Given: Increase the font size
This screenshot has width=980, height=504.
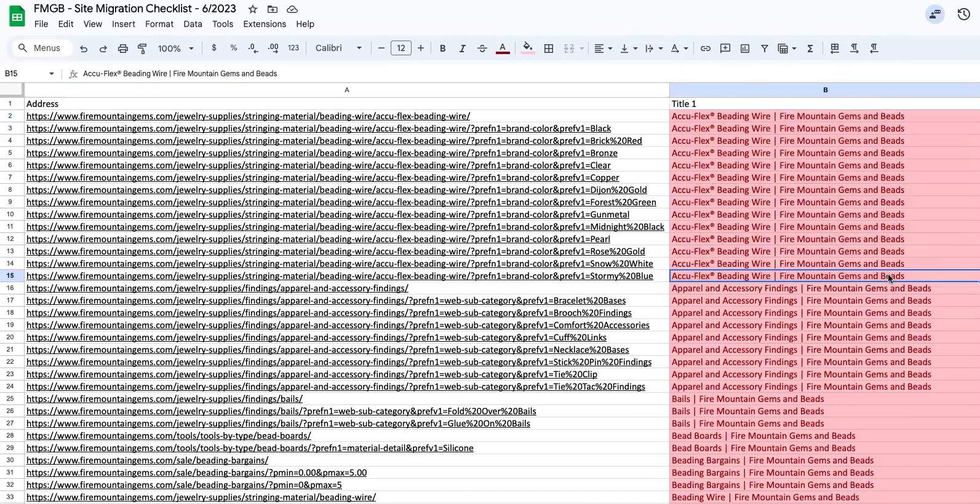Looking at the screenshot, I should [x=421, y=48].
